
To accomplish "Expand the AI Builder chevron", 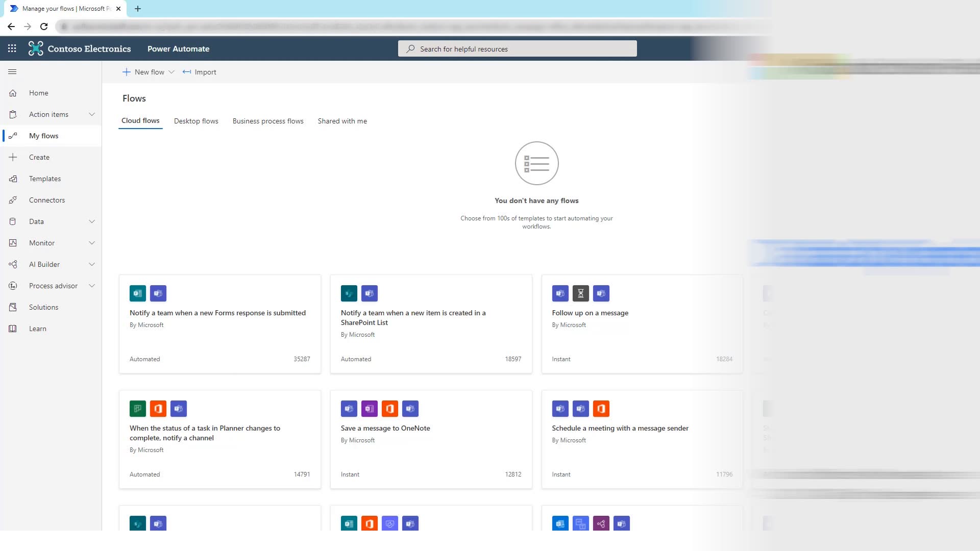I will click(92, 264).
